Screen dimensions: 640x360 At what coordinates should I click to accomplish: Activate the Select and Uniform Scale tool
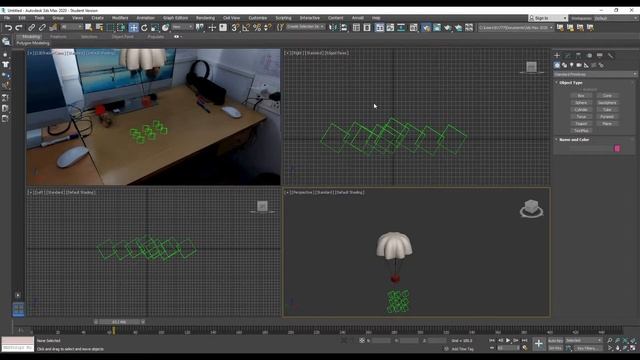coord(155,28)
